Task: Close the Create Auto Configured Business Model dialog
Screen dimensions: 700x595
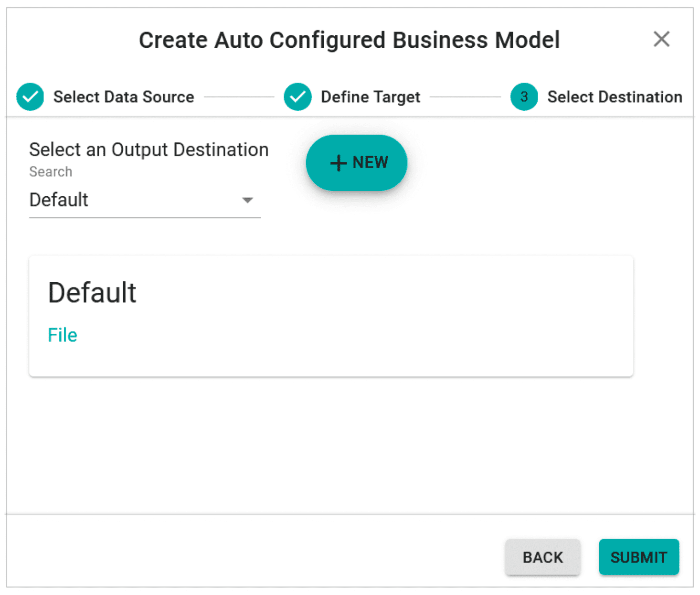Action: (661, 39)
